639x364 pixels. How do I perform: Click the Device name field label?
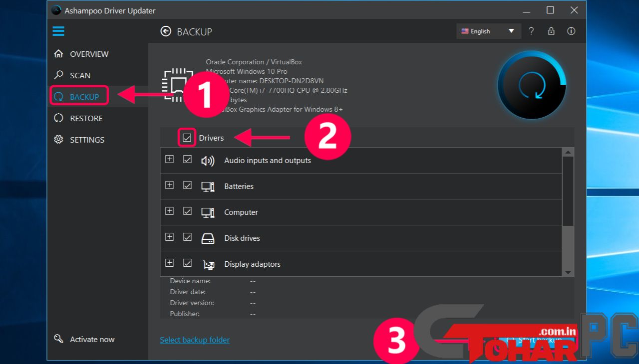tap(190, 281)
